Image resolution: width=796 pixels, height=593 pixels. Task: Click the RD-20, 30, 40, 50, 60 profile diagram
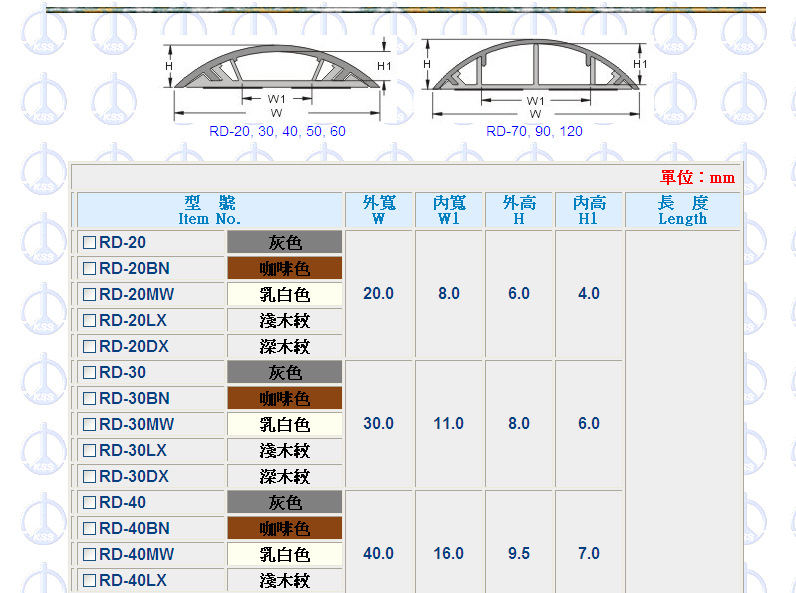click(x=277, y=79)
